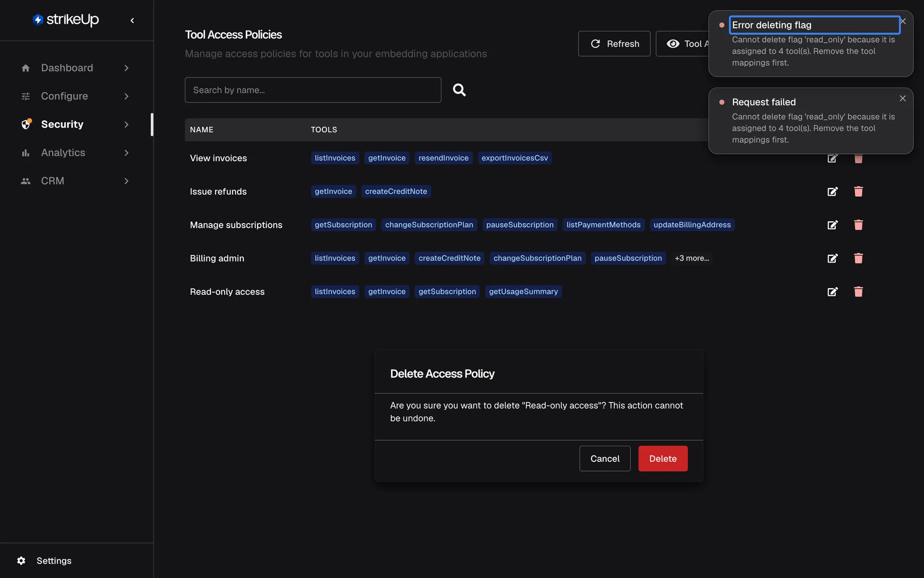Click the createCreditNote tag in Issue refunds
Image resolution: width=924 pixels, height=578 pixels.
tap(396, 192)
